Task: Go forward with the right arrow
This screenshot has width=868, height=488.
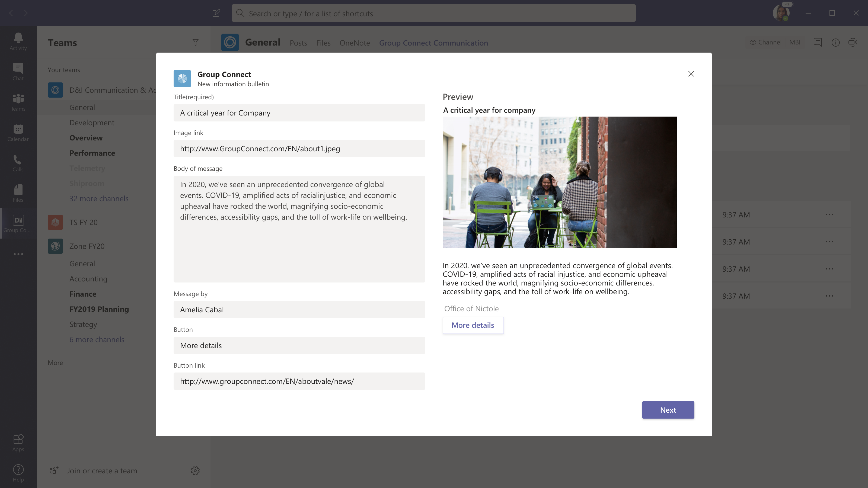Action: click(x=26, y=13)
